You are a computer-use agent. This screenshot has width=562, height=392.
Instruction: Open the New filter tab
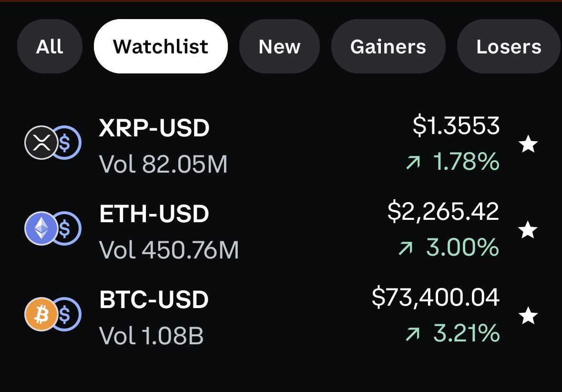[x=279, y=47]
